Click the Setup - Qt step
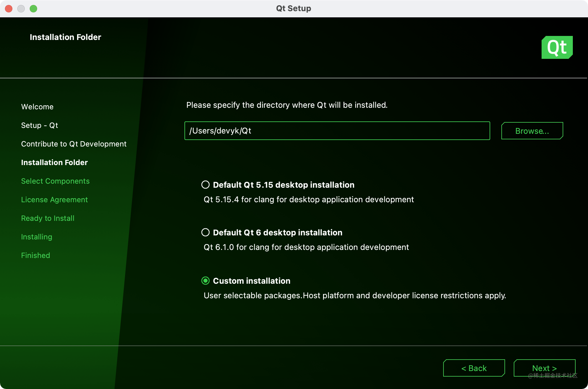Screen dimensions: 588x389 point(40,125)
